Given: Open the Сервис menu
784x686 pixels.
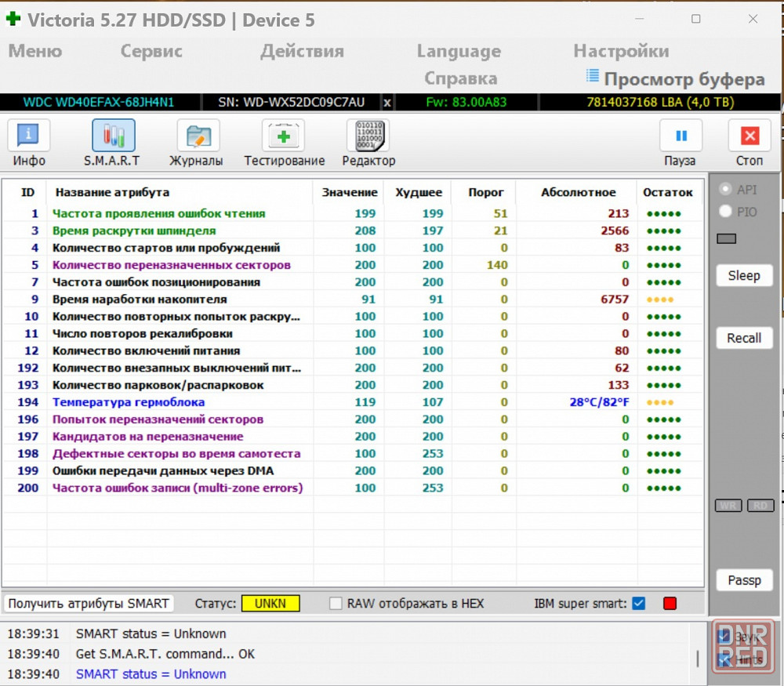Looking at the screenshot, I should (x=151, y=52).
